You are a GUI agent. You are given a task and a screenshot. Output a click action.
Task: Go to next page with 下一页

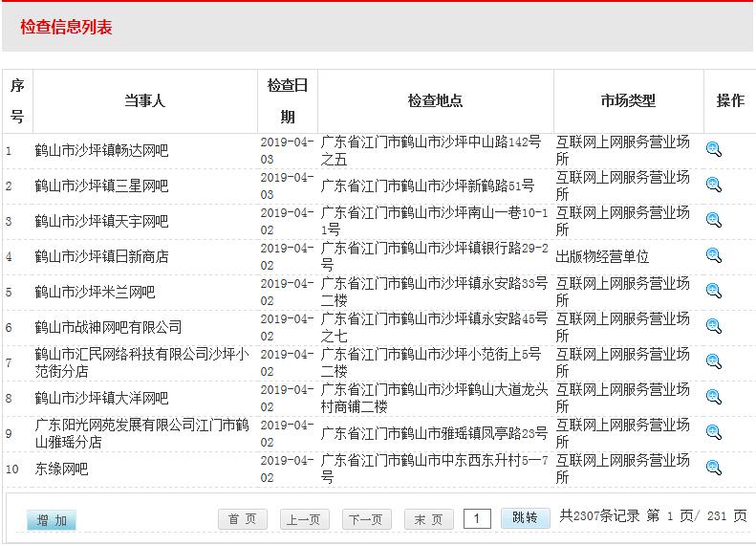(366, 519)
